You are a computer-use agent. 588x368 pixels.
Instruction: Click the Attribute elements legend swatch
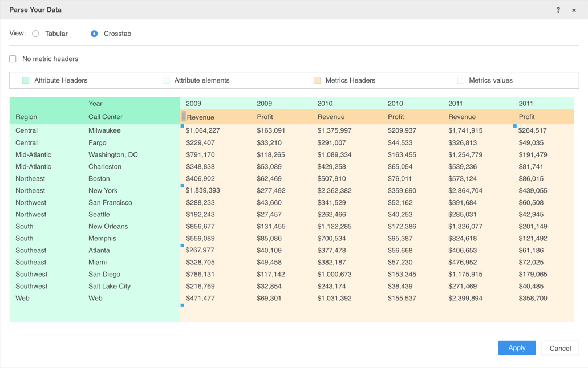[166, 80]
